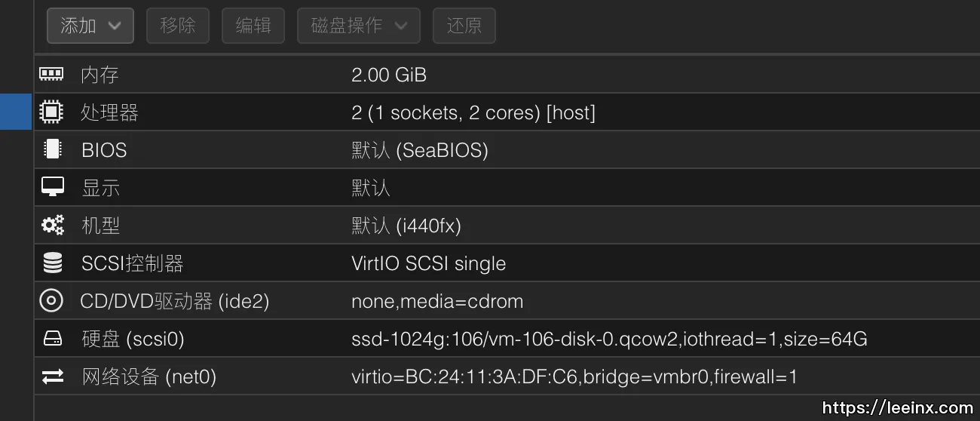980x421 pixels.
Task: Select the 2.00 GiB memory row
Action: point(389,75)
